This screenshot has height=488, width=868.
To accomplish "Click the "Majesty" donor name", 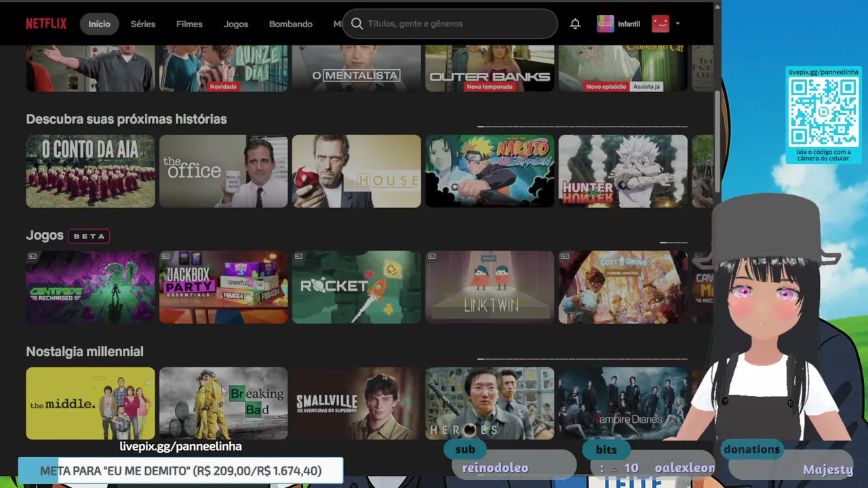I will [x=828, y=470].
